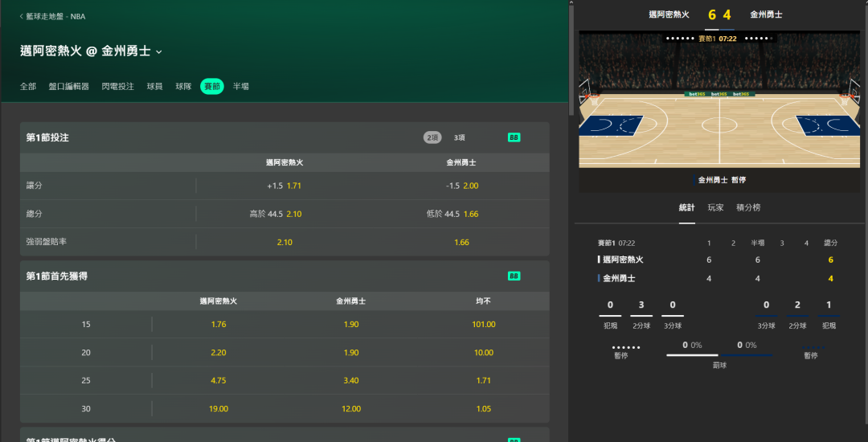Open the 半場 tab
The image size is (868, 442).
(241, 86)
